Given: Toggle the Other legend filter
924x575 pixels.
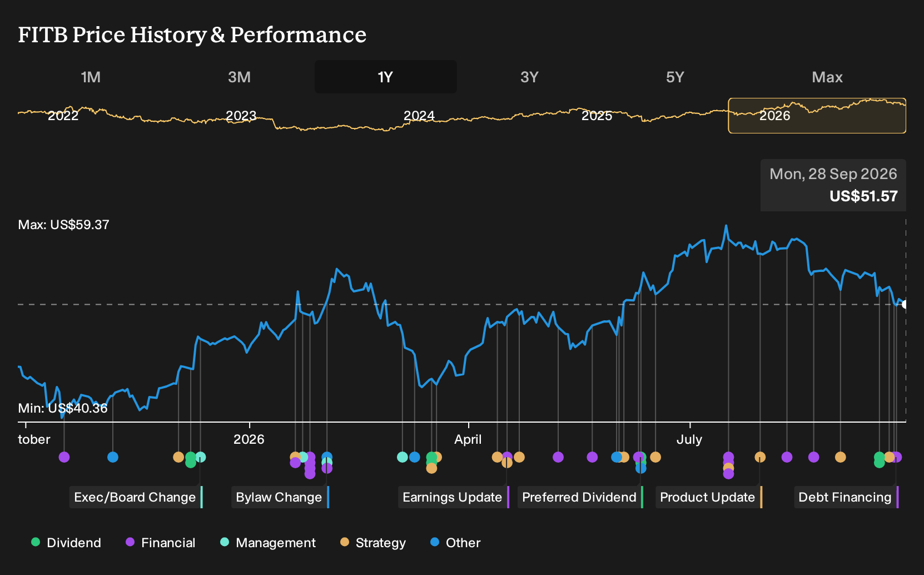Looking at the screenshot, I should pos(455,543).
